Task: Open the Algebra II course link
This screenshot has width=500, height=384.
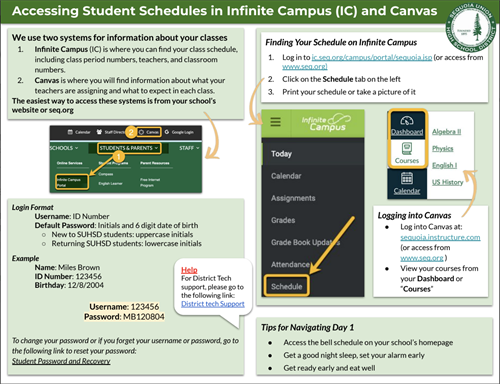Action: point(446,132)
